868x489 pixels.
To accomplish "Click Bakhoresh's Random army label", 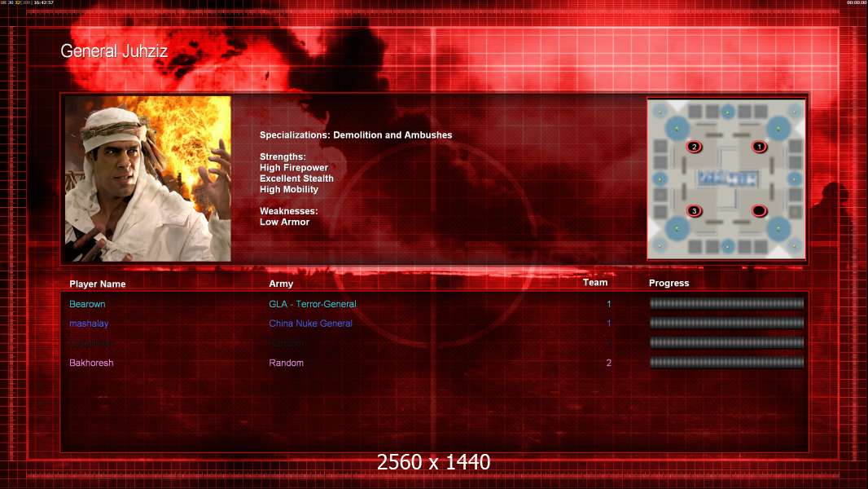I will tap(286, 363).
